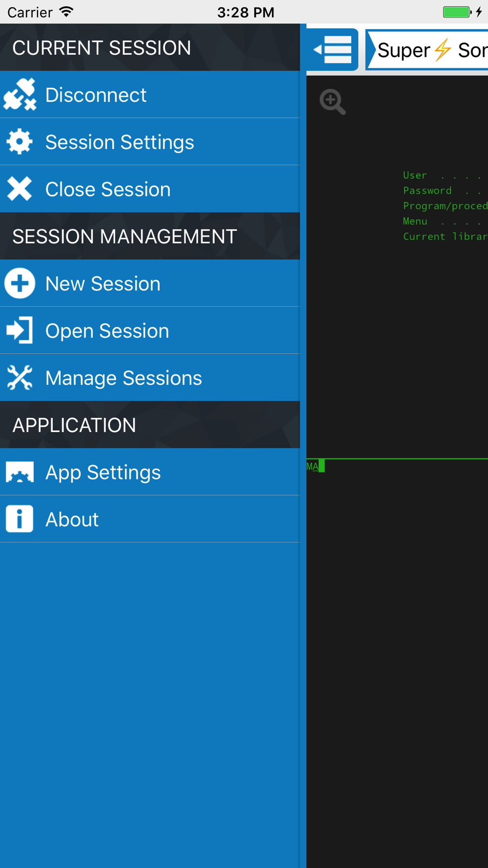Click the 'Program/proced' text on terminal
The height and width of the screenshot is (868, 488).
[x=445, y=206]
